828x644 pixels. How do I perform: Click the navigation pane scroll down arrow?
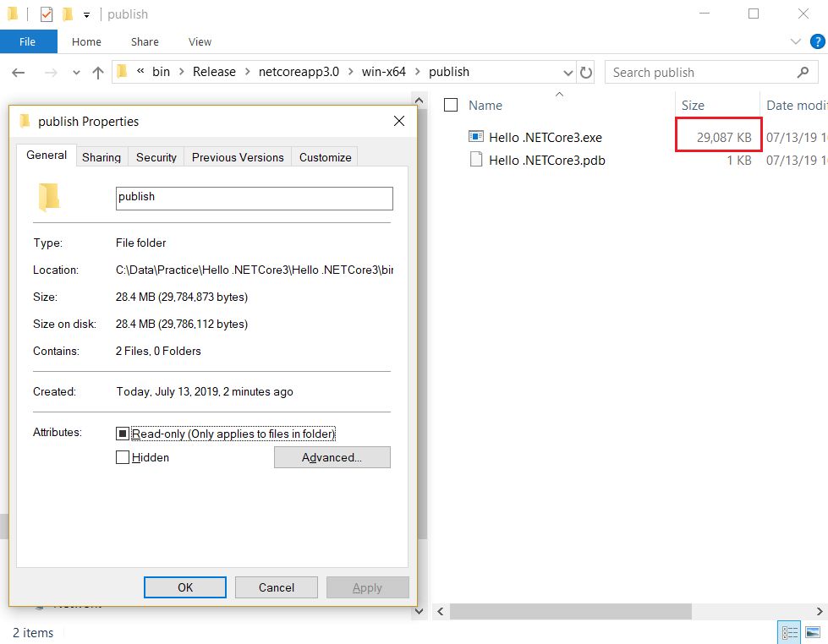419,611
